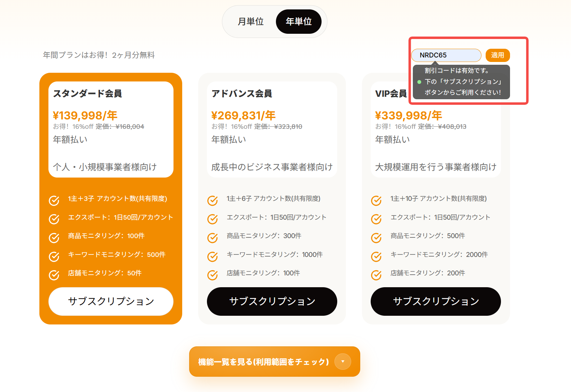Image resolution: width=571 pixels, height=392 pixels.
Task: Click the struck-through 定価 ¥408,013 text
Action: (442, 127)
